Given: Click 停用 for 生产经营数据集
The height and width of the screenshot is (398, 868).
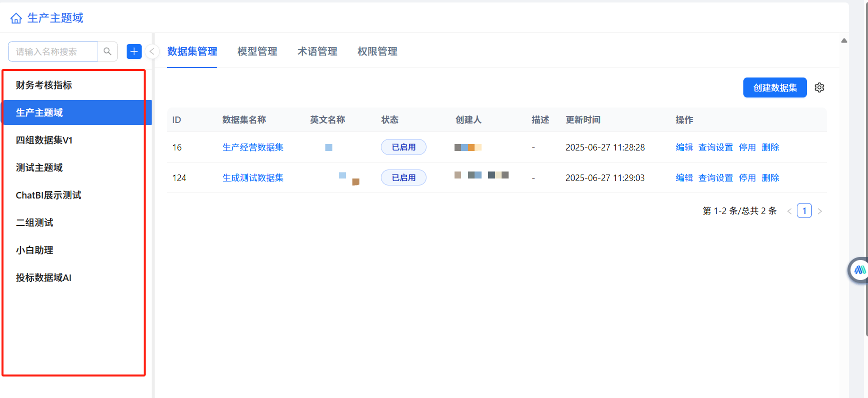Looking at the screenshot, I should point(747,147).
